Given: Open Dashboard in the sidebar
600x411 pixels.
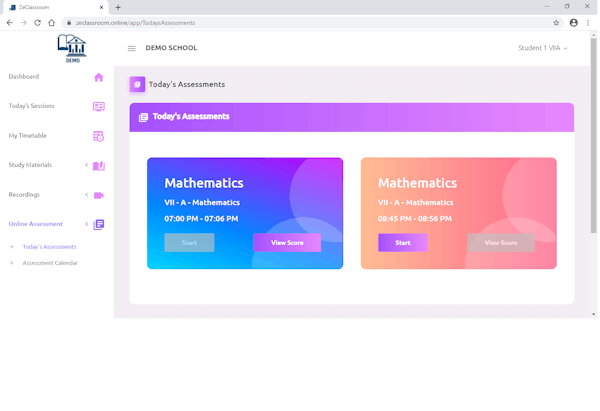Looking at the screenshot, I should pyautogui.click(x=24, y=77).
